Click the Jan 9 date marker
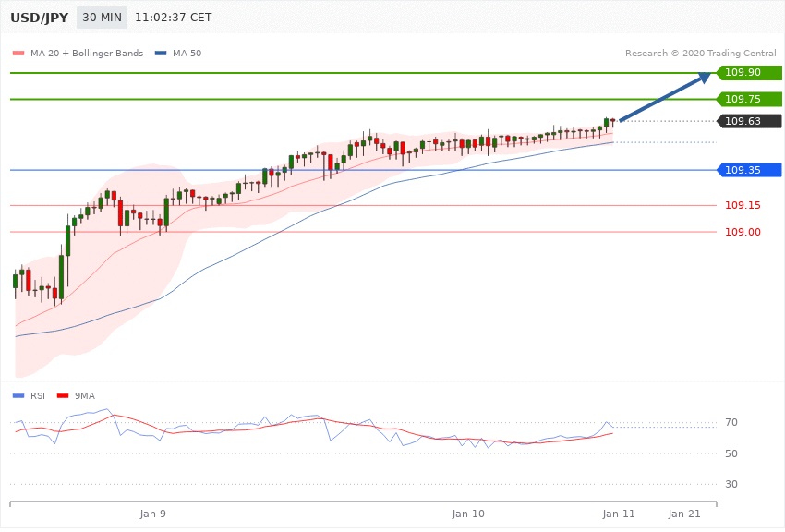The height and width of the screenshot is (532, 785). point(153,513)
